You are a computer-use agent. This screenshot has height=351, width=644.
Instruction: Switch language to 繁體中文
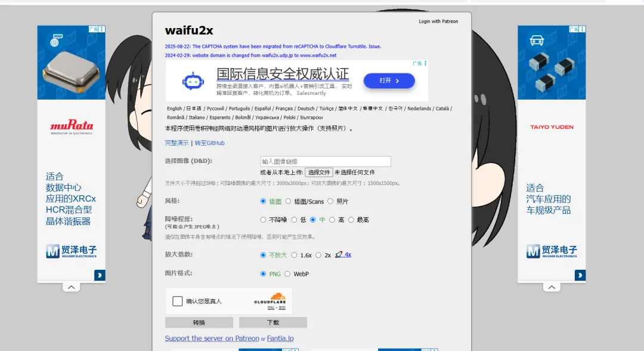[373, 109]
